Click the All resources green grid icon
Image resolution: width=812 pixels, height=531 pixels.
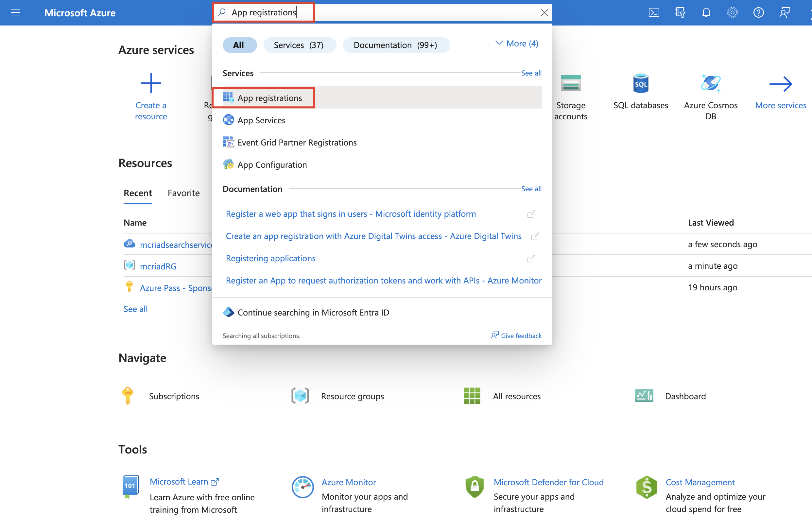point(472,396)
